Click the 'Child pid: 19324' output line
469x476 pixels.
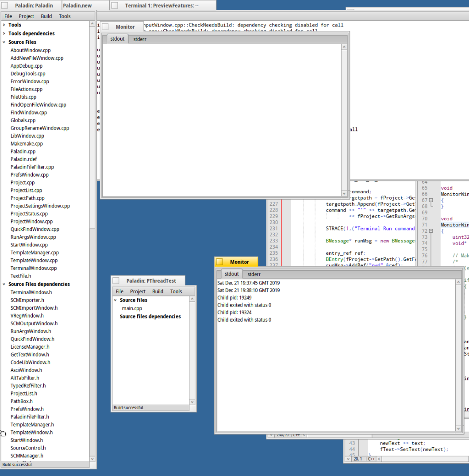234,312
